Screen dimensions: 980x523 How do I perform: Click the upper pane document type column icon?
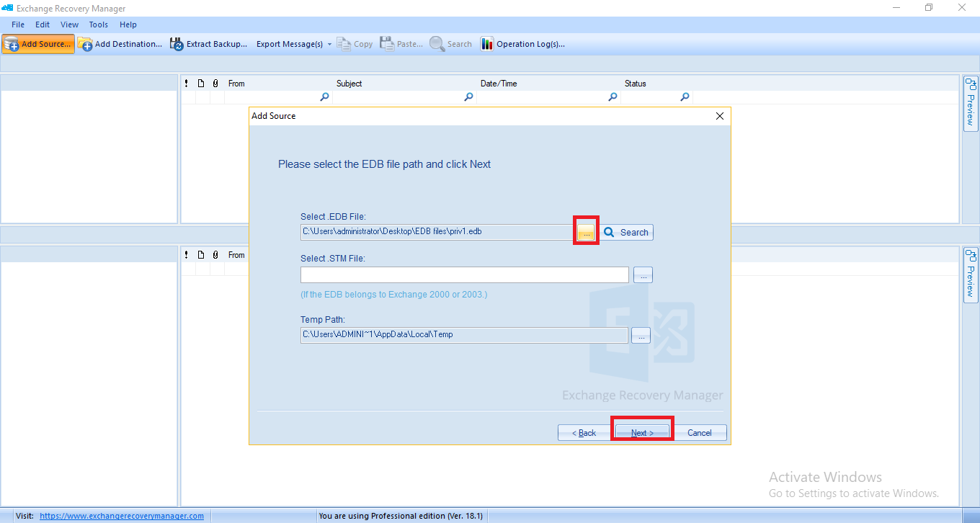[201, 84]
